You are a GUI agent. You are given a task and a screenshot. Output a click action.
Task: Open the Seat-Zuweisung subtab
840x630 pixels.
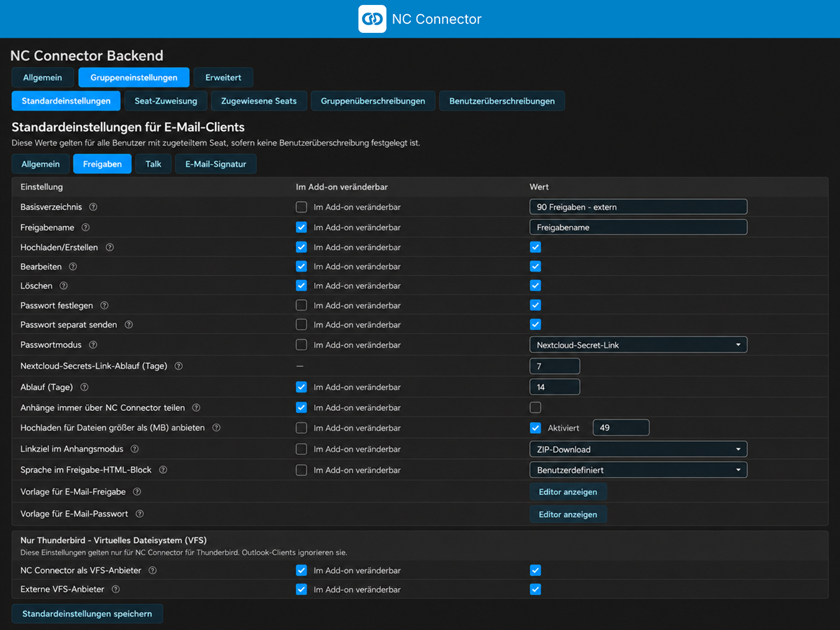(166, 101)
